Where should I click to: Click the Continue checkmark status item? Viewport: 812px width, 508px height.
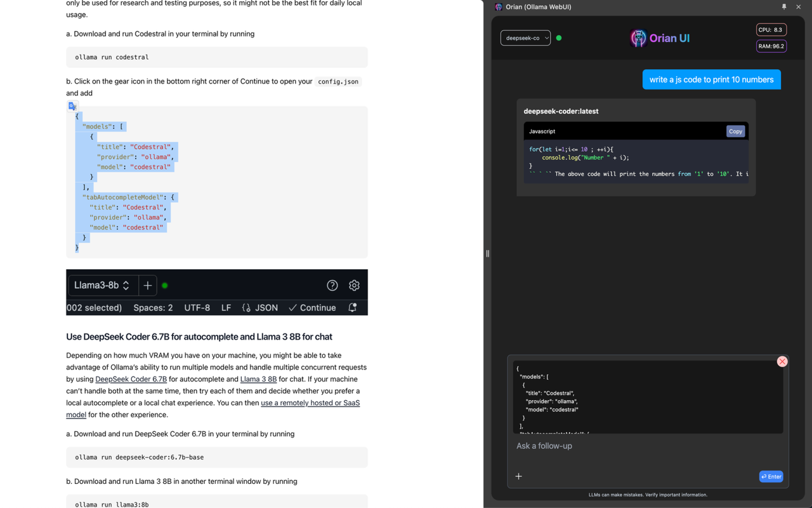(x=312, y=308)
